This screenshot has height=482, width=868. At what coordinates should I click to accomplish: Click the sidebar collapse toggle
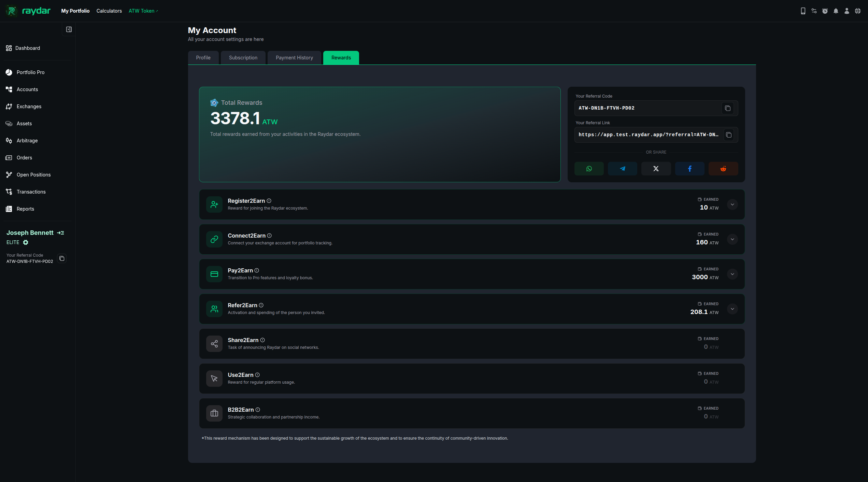click(x=68, y=29)
